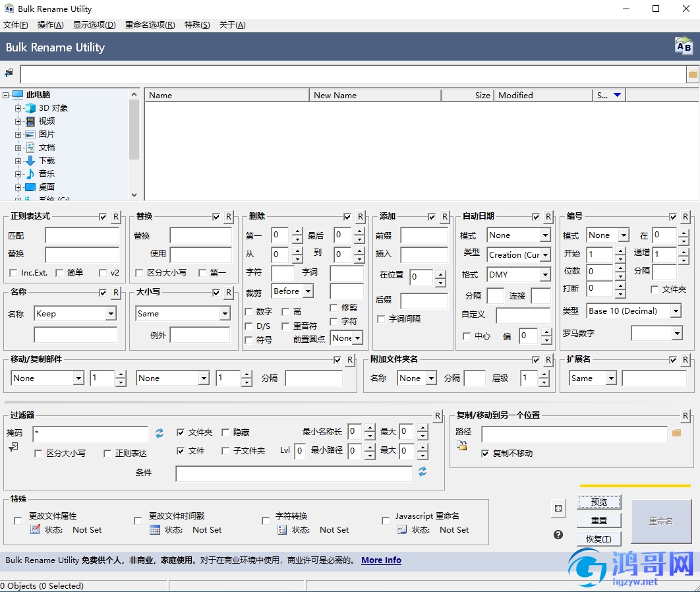Open 更改文件时间戳 calendar icon
Screen dimensions: 700x592
[x=154, y=530]
